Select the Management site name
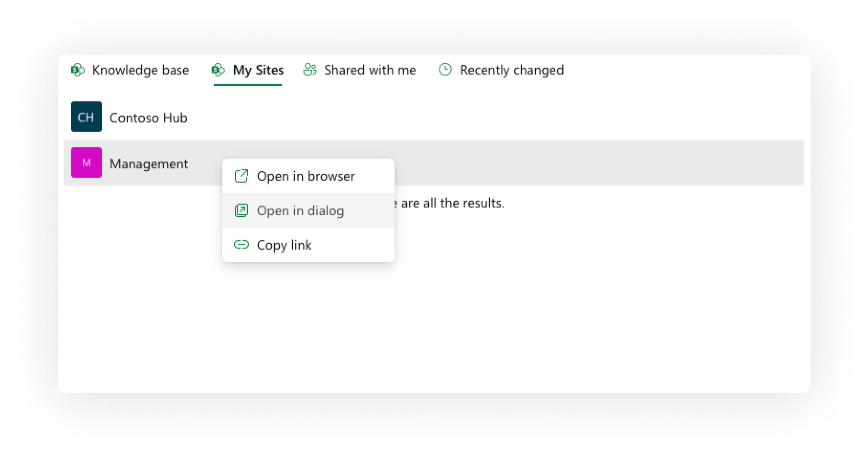 coord(149,164)
